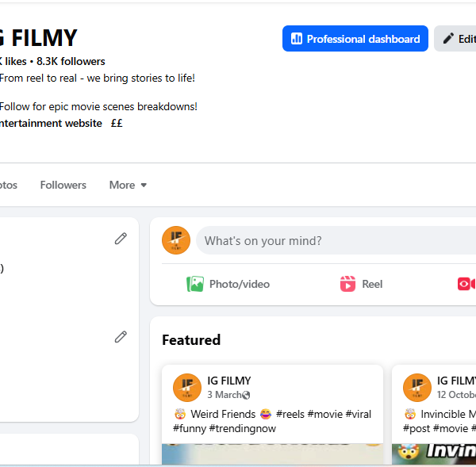The image size is (476, 467).
Task: Click 'From reel to real' bio text
Action: [97, 78]
